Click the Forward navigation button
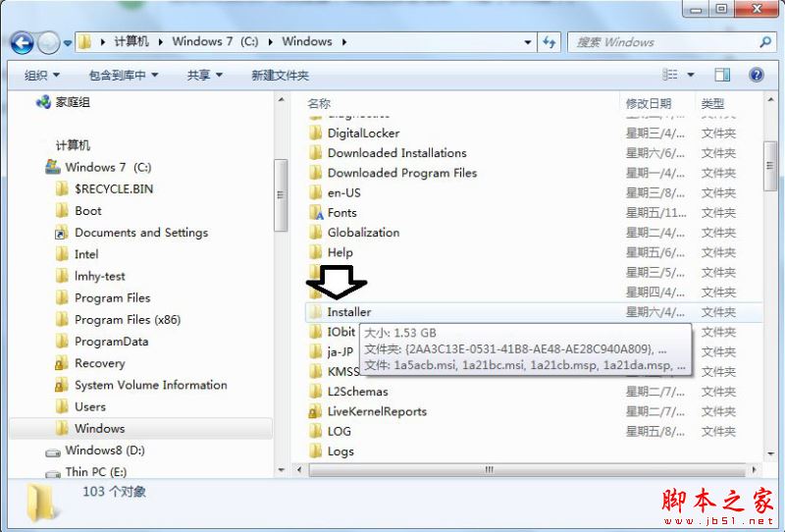Image resolution: width=785 pixels, height=532 pixels. 48,43
